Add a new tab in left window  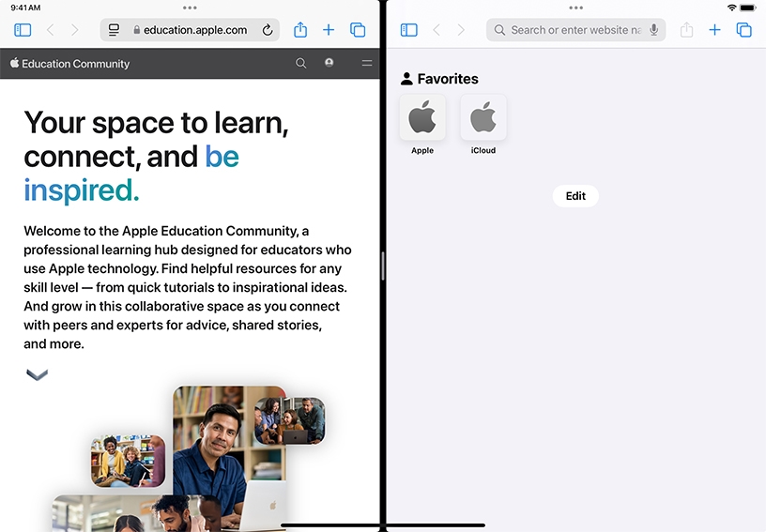point(329,30)
